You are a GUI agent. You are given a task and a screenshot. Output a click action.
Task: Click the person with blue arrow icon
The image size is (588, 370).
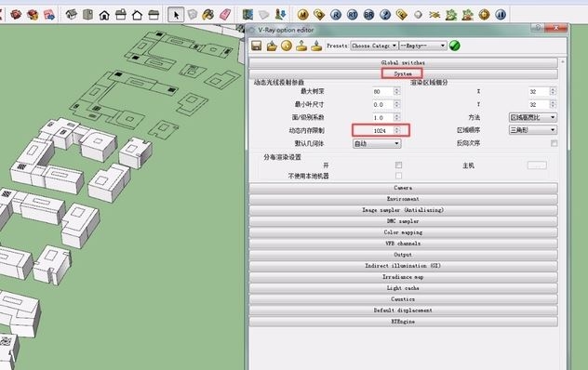tap(280, 15)
